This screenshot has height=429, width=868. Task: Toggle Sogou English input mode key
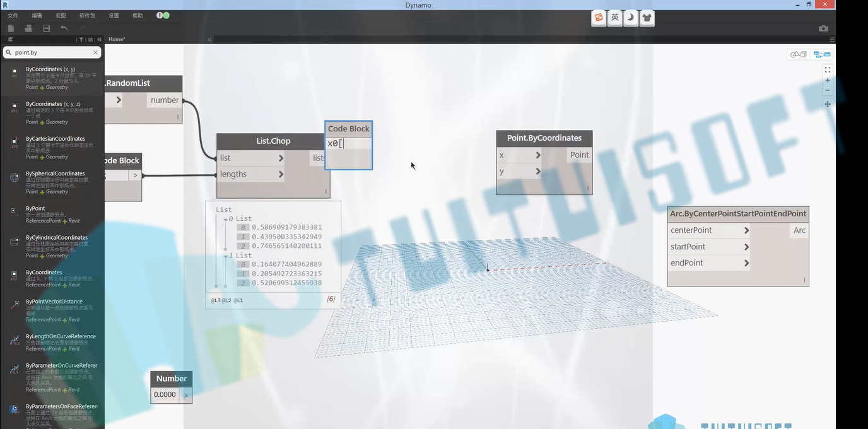coord(614,18)
